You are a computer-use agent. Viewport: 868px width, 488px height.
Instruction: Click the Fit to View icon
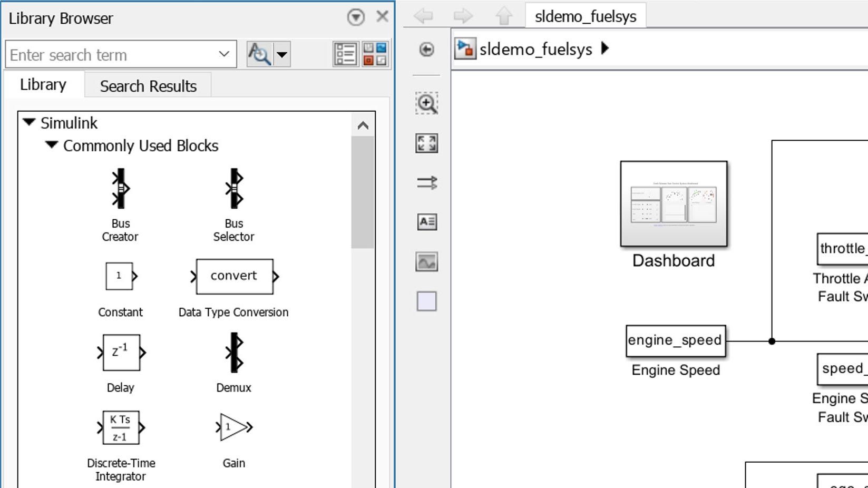pos(427,143)
